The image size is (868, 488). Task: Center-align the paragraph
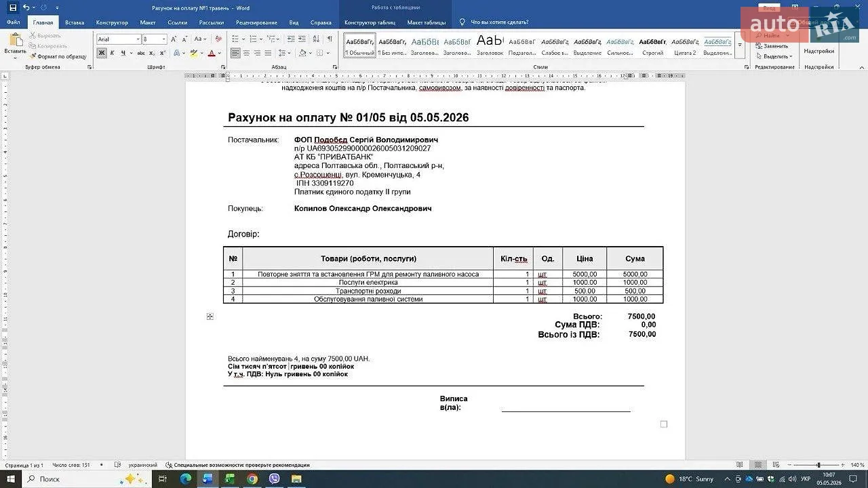pos(246,53)
